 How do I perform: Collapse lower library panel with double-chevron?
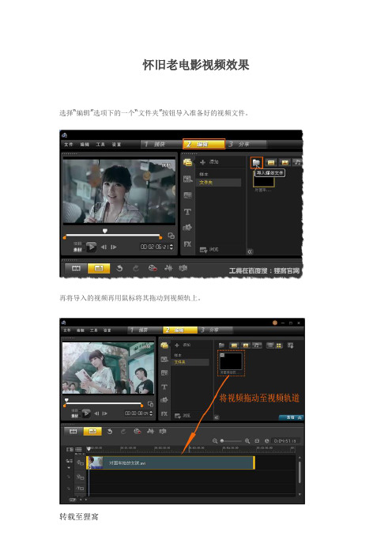(217, 417)
